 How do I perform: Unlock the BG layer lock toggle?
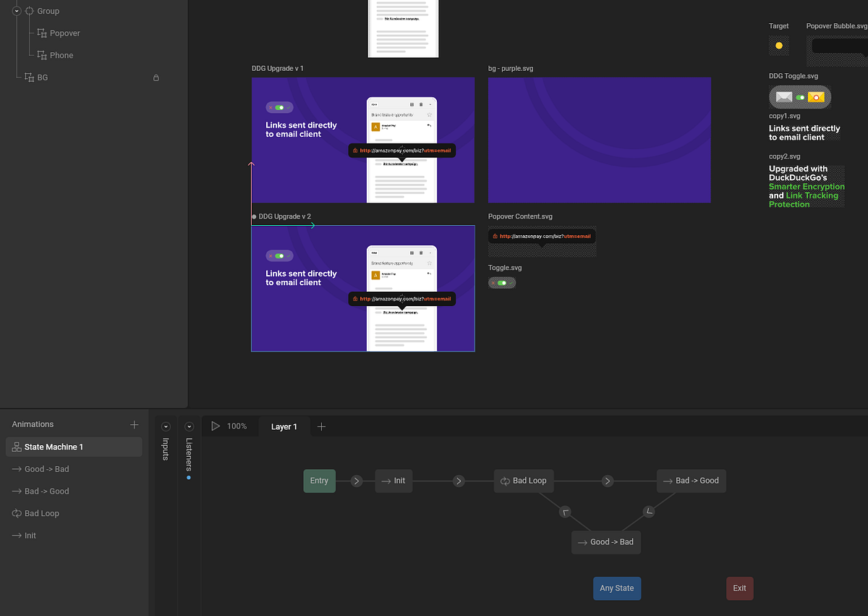[x=156, y=77]
